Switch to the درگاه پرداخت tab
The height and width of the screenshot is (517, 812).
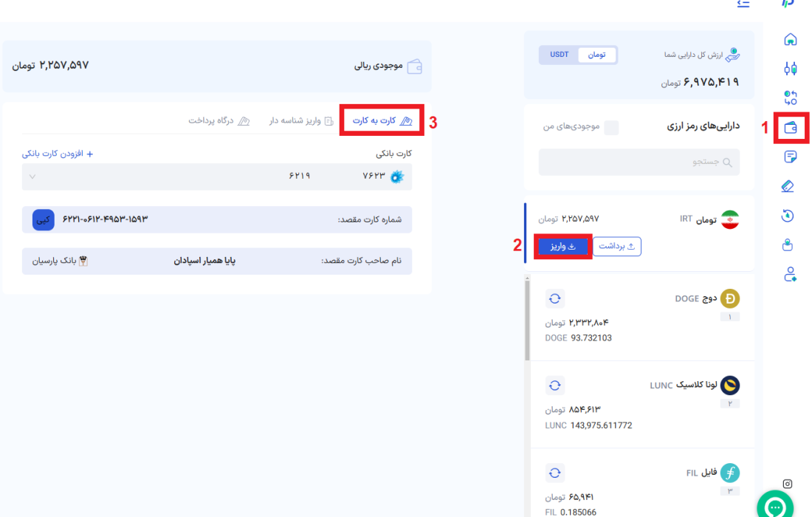click(x=219, y=120)
